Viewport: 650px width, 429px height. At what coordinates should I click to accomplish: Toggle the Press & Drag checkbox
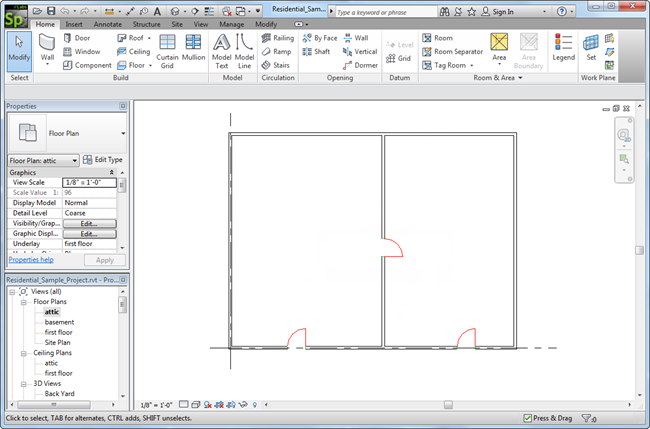(529, 420)
